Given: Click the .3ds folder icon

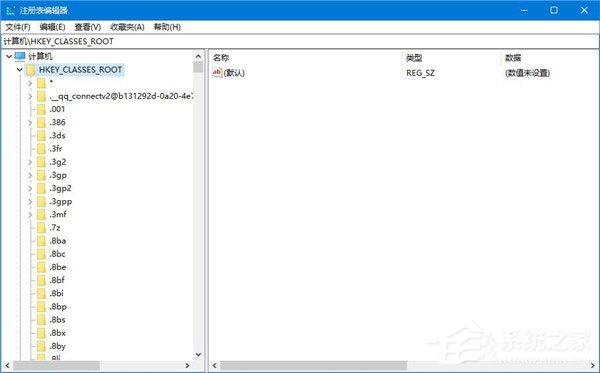Looking at the screenshot, I should pyautogui.click(x=41, y=136).
